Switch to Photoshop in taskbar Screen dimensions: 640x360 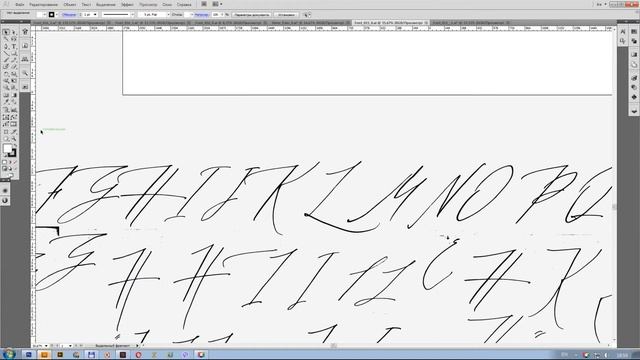[x=28, y=355]
